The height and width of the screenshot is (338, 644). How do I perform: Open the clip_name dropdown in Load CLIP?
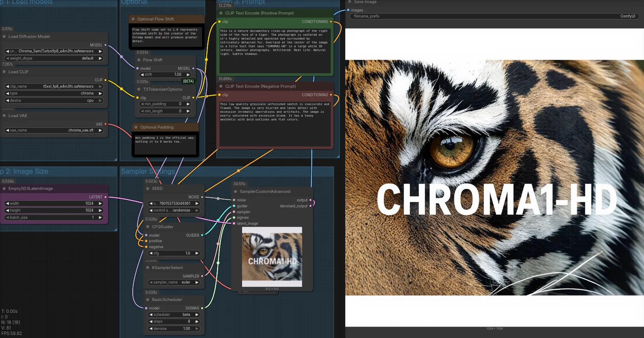[54, 86]
